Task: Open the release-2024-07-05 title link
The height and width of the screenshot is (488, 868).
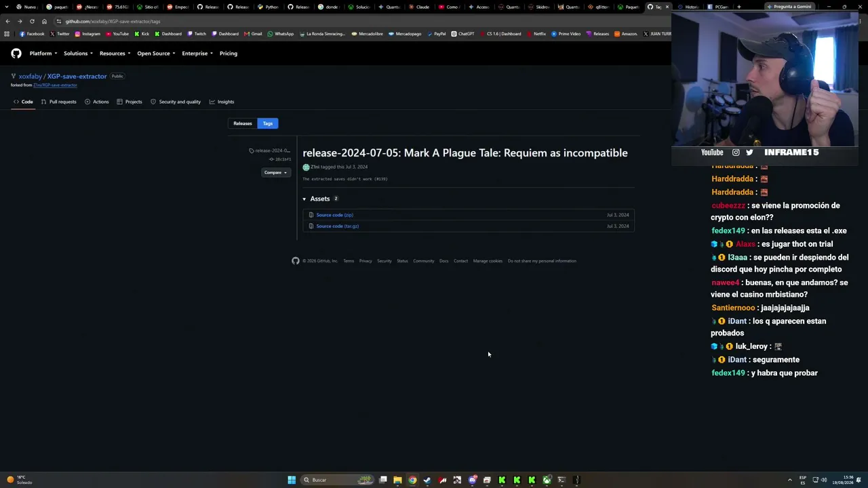Action: (x=465, y=153)
